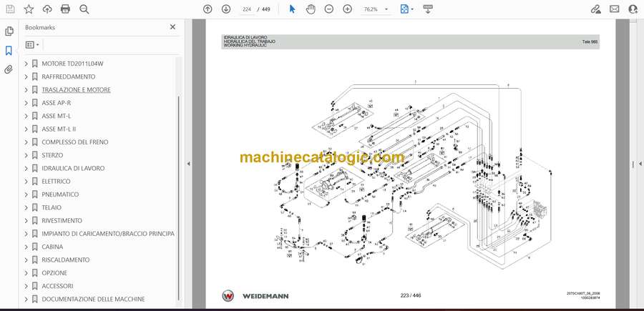Expand the STERZO bookmark
644x311 pixels.
(x=26, y=155)
